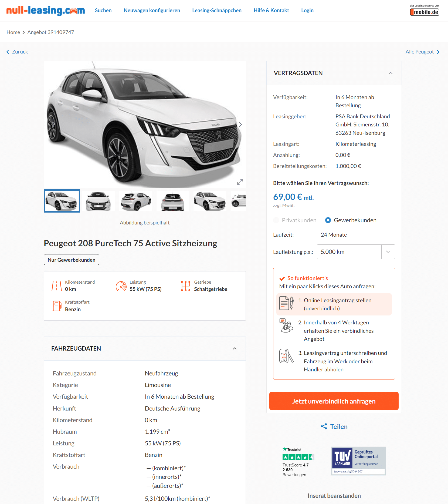
Task: Open the Laufleistung 5.000 km dropdown
Action: click(x=356, y=252)
